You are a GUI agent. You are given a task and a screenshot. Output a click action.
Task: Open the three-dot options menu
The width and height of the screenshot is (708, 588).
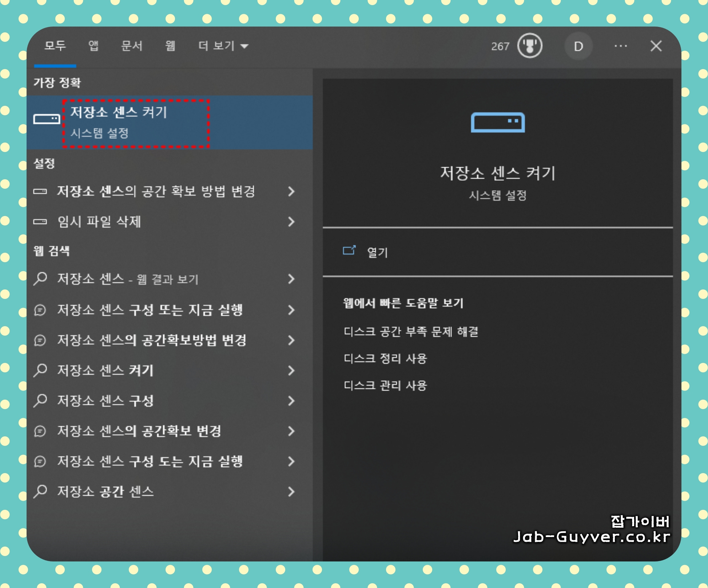click(x=620, y=46)
